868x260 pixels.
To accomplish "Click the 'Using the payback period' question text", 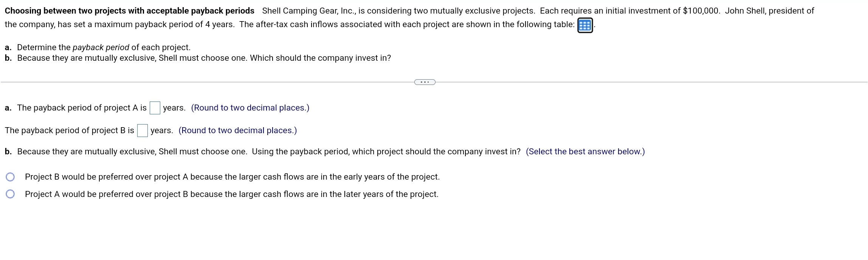I will (x=386, y=152).
